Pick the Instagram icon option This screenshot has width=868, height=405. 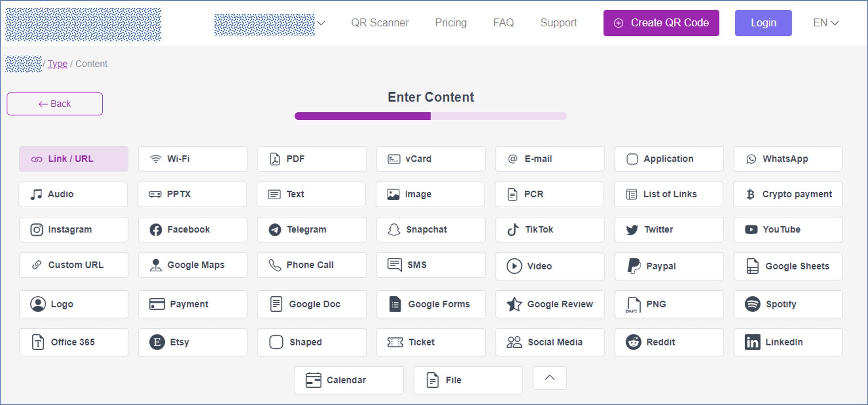(x=37, y=230)
